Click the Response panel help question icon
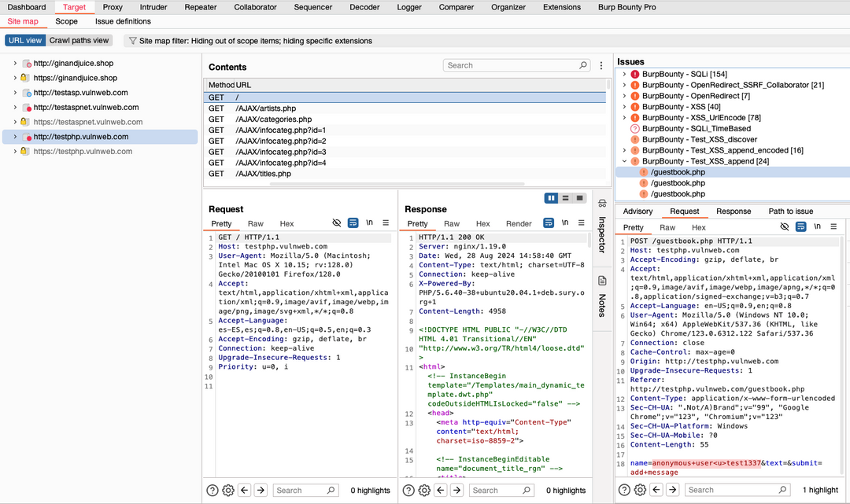The width and height of the screenshot is (850, 504). pyautogui.click(x=409, y=490)
